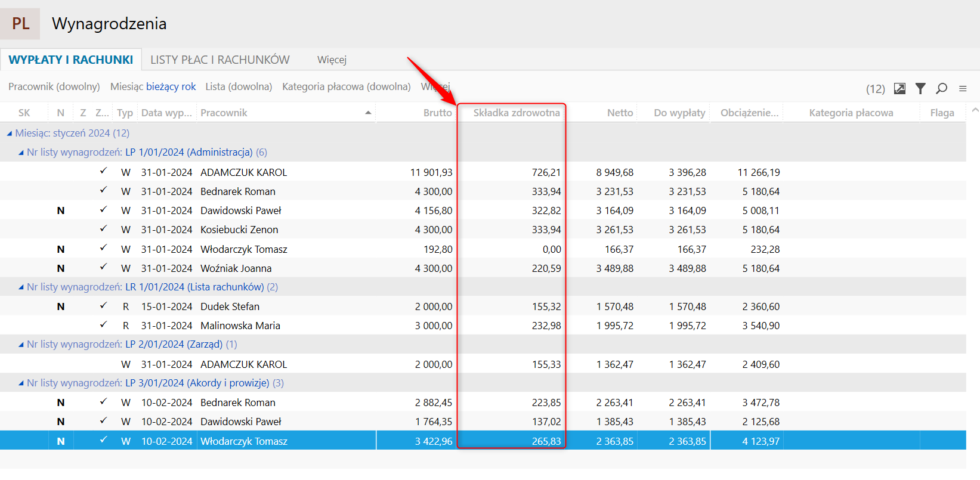Collapse LP 1/01/2024 (Administracja) group
This screenshot has width=980, height=480.
(x=21, y=153)
